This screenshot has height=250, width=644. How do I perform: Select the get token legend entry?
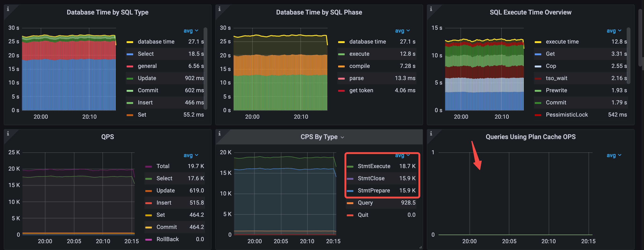[361, 90]
